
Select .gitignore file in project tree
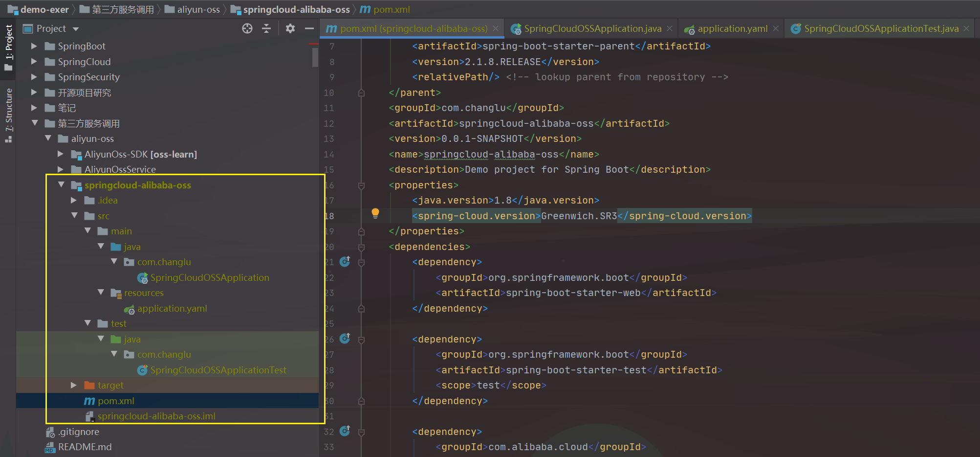point(73,432)
